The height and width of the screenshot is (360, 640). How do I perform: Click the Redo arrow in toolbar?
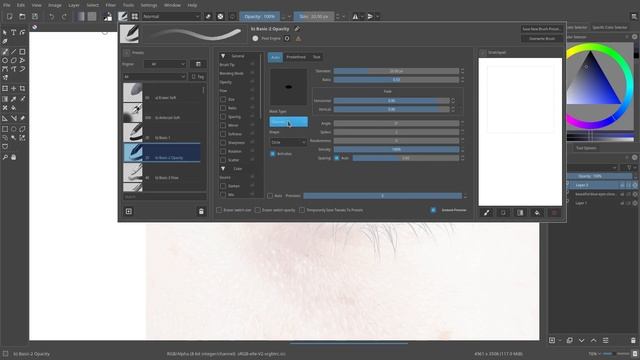coord(64,16)
